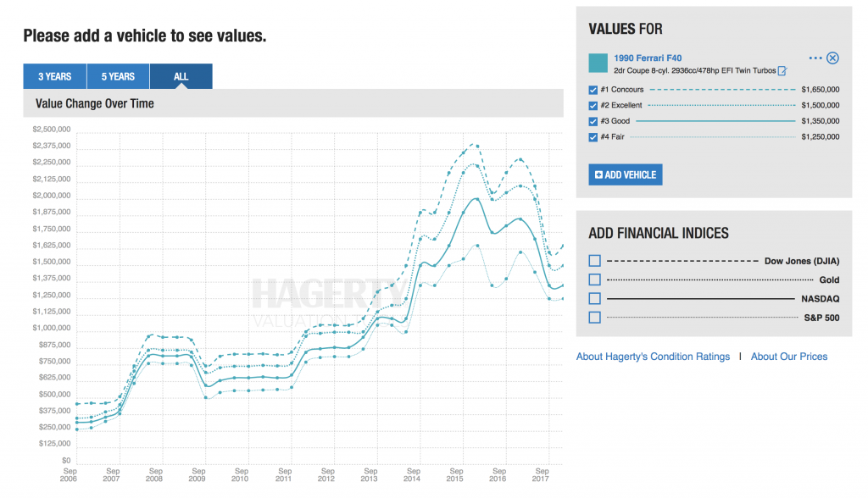Click the ADD FINANCIAL INDICES heading

(x=659, y=233)
